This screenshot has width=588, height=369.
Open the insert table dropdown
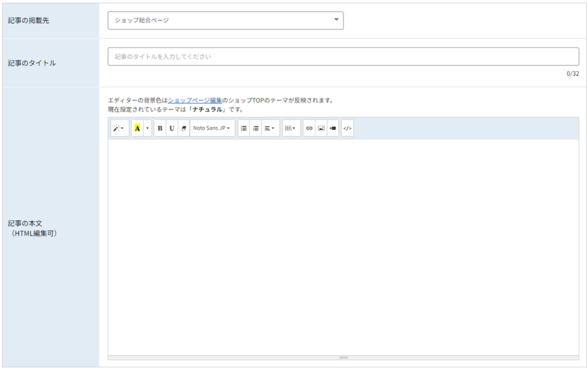point(291,128)
